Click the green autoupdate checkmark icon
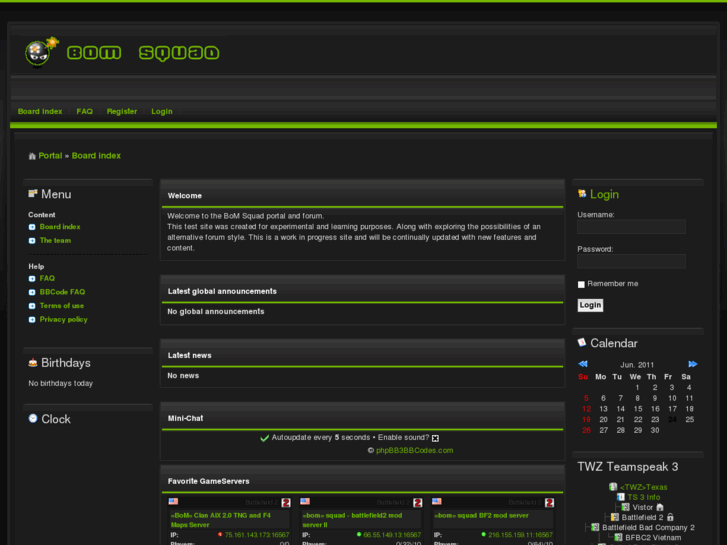The image size is (727, 545). tap(264, 438)
